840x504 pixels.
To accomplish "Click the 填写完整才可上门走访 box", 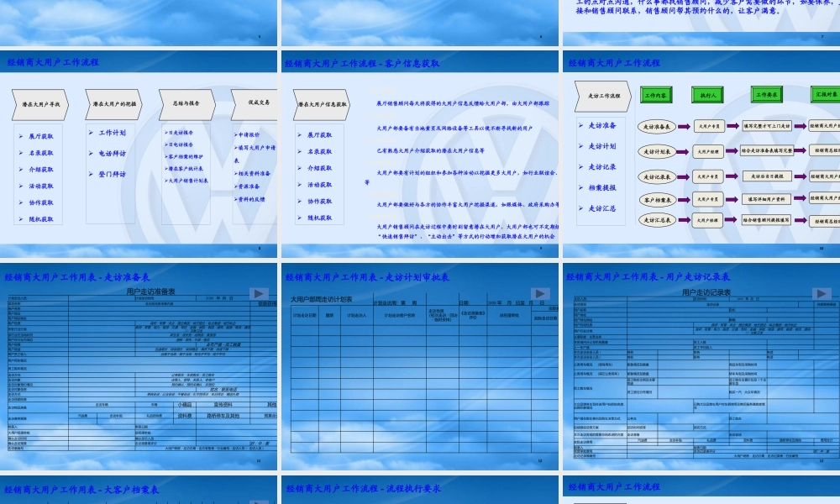I will (x=767, y=126).
